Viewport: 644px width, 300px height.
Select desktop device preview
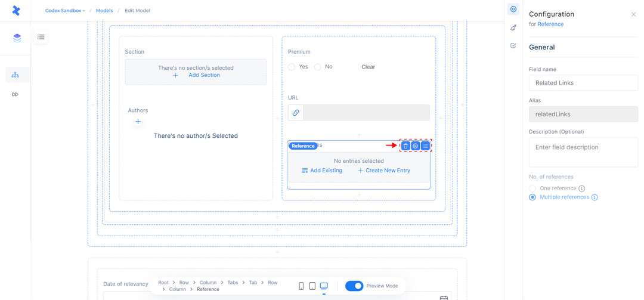tap(324, 286)
